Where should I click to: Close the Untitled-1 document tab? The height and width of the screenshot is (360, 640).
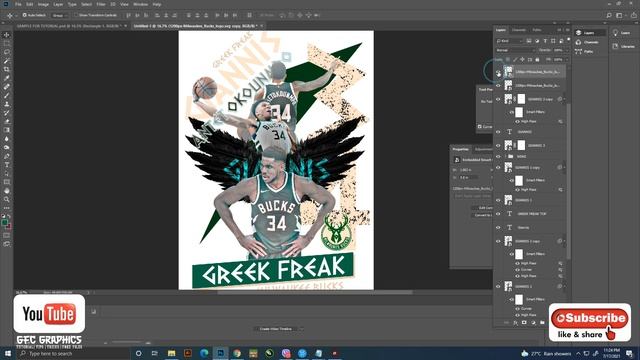pos(262,26)
